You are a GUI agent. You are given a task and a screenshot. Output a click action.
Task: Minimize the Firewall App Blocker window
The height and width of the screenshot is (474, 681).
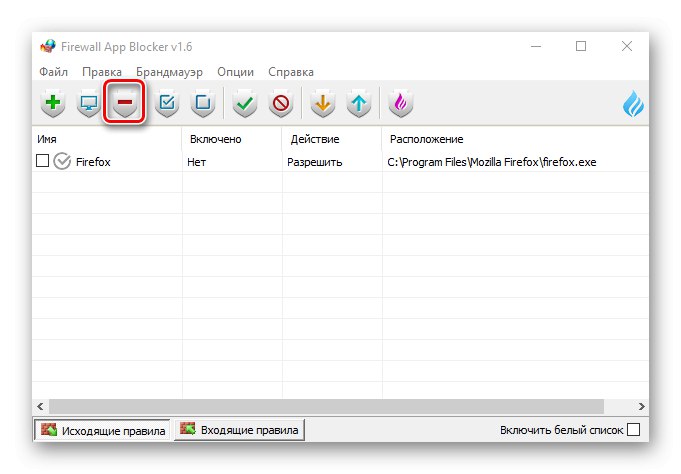point(536,46)
